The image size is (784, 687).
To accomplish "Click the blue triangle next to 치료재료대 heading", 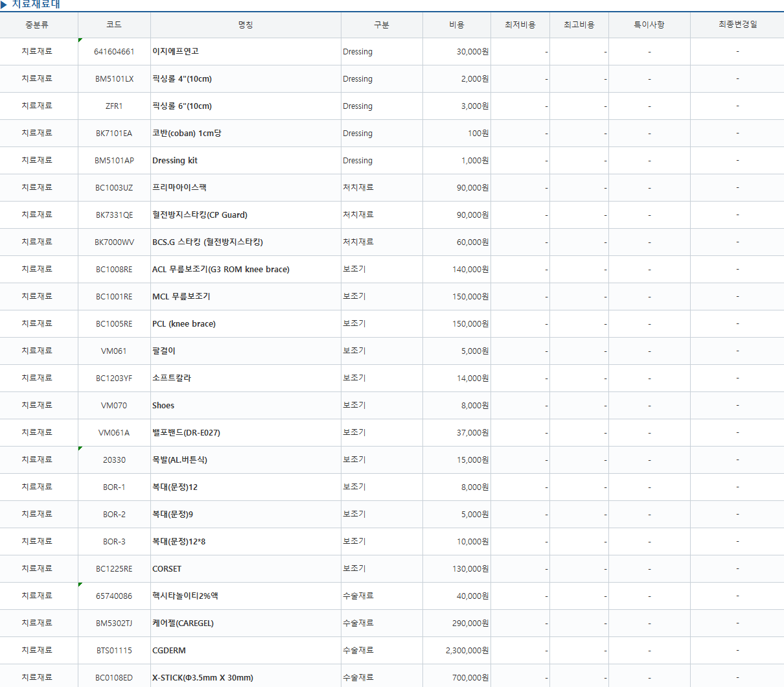I will pyautogui.click(x=4, y=5).
